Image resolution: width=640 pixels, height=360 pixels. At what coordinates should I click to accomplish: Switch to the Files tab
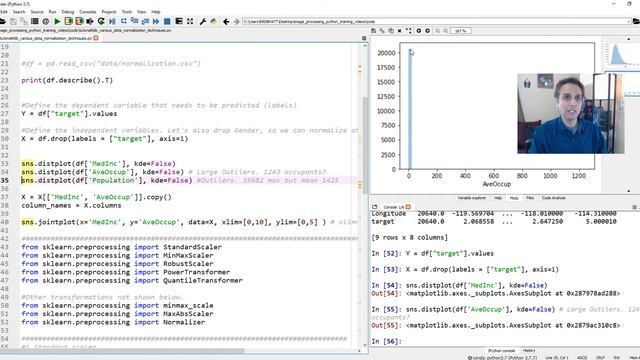[530, 198]
